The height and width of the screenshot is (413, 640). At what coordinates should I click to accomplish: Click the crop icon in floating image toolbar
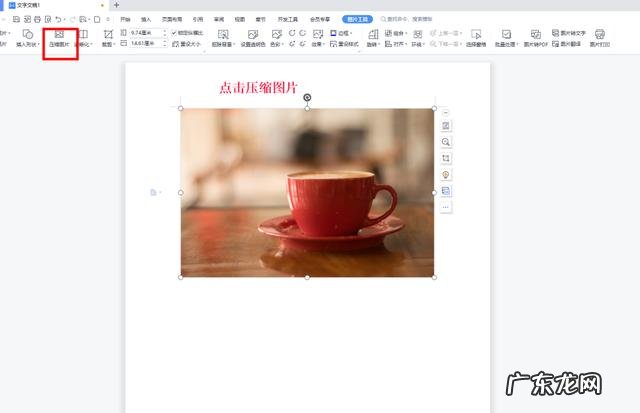(446, 158)
